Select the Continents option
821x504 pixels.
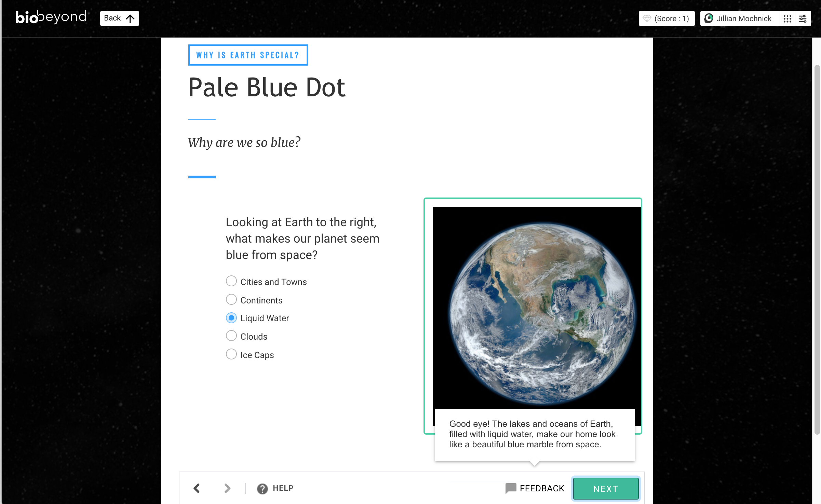(x=231, y=299)
